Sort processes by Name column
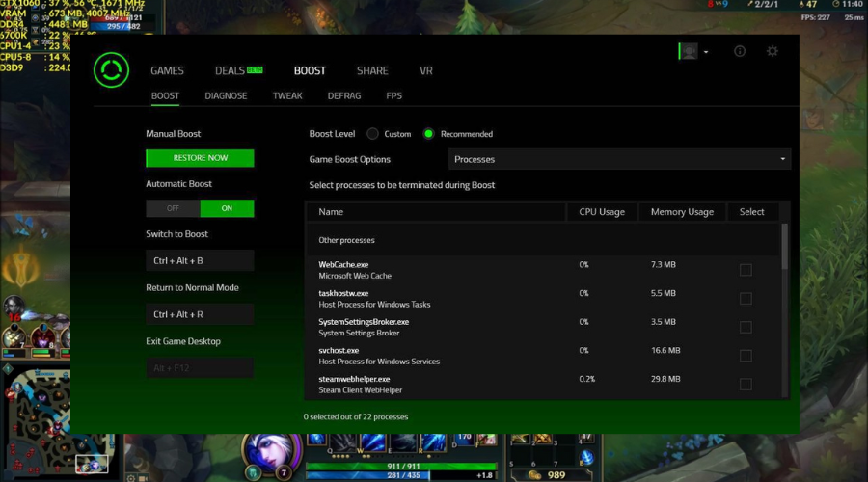Image resolution: width=868 pixels, height=482 pixels. tap(436, 212)
